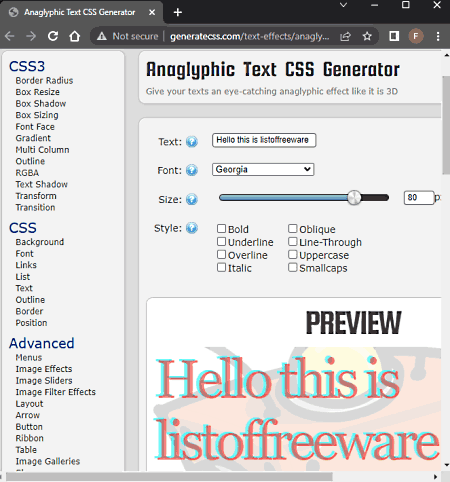
Task: Click the size slider handle
Action: pyautogui.click(x=354, y=198)
